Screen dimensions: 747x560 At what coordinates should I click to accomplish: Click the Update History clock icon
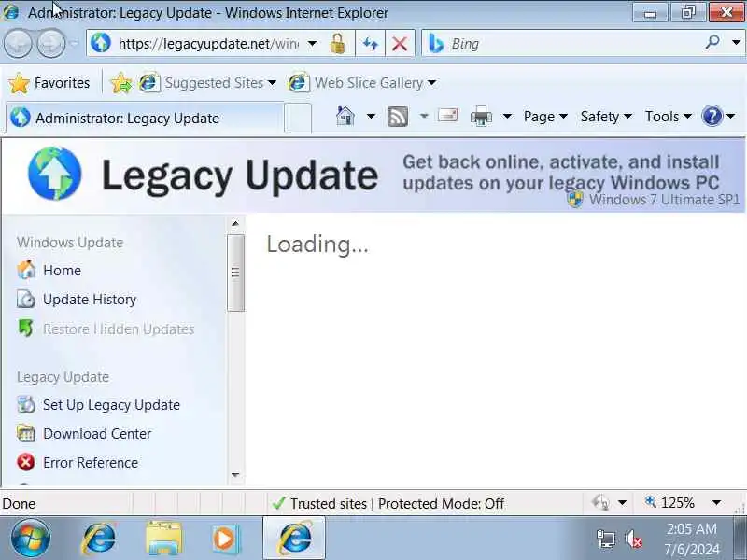[x=26, y=299]
